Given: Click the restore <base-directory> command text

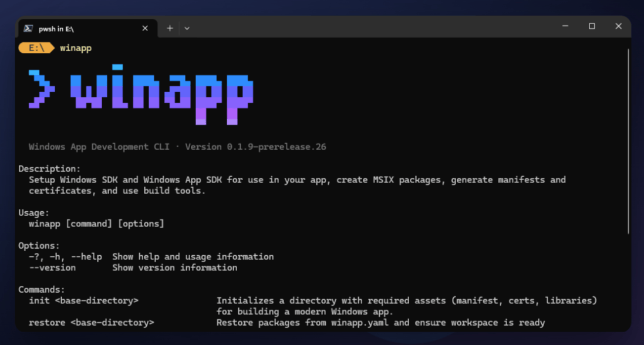Looking at the screenshot, I should point(93,322).
